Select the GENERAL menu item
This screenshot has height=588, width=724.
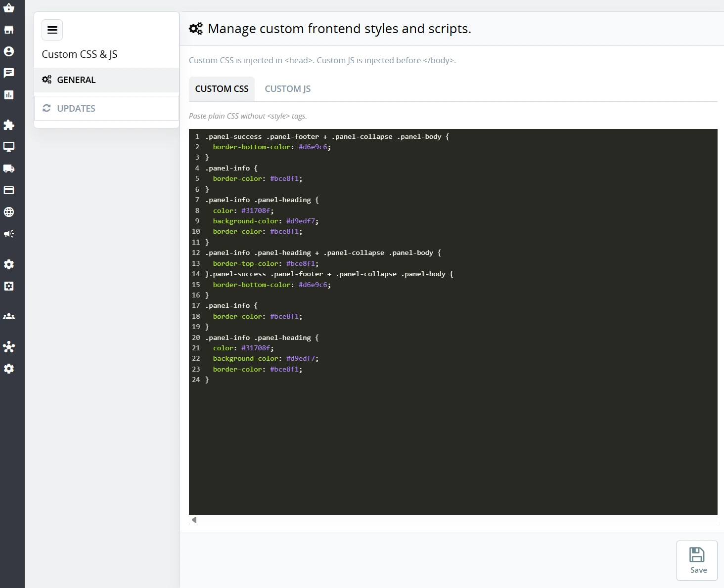106,80
